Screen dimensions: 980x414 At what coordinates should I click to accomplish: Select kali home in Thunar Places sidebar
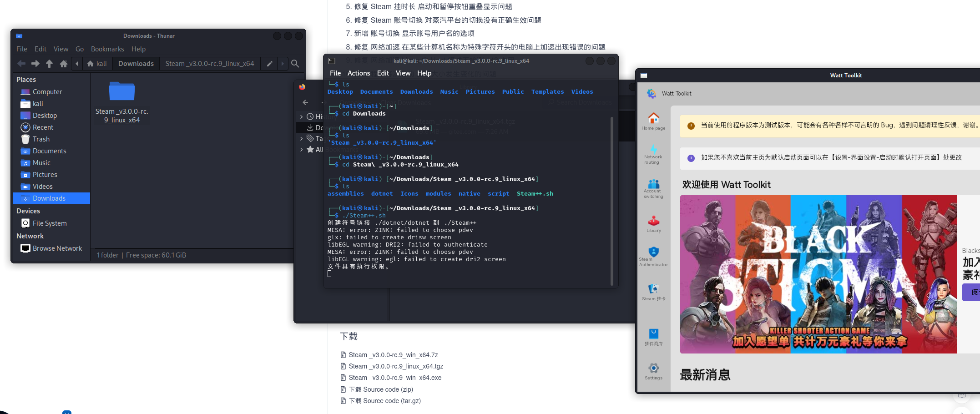(x=51, y=104)
